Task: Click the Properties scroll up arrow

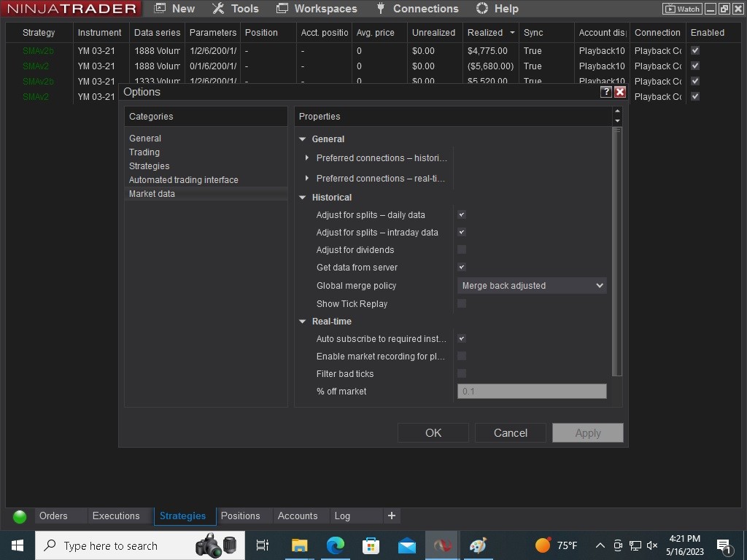Action: click(617, 111)
